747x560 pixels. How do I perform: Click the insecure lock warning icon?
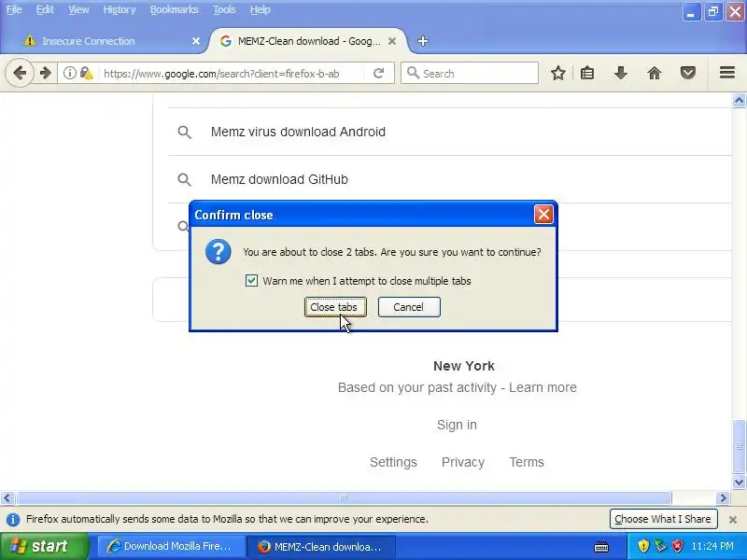[86, 73]
